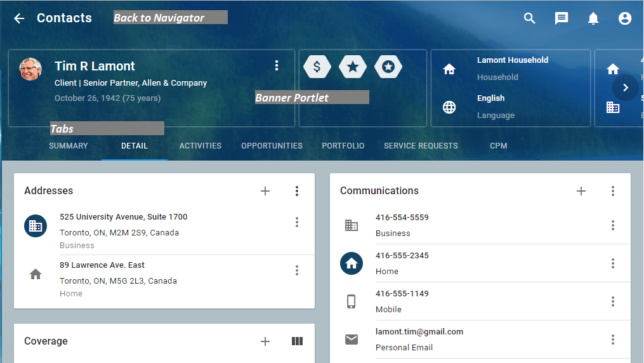Open the chat messages icon
The image size is (644, 363).
point(562,18)
